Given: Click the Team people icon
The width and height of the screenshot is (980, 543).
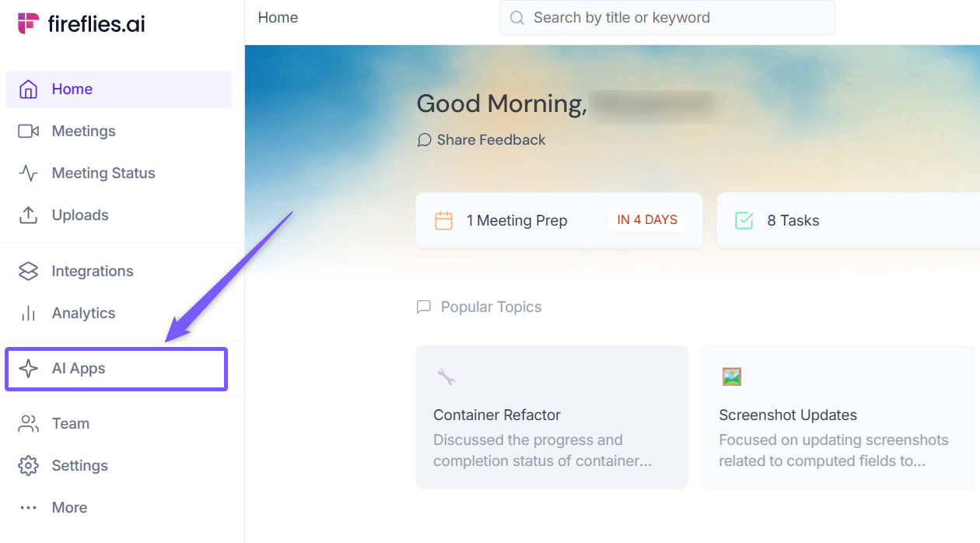Looking at the screenshot, I should (x=28, y=424).
